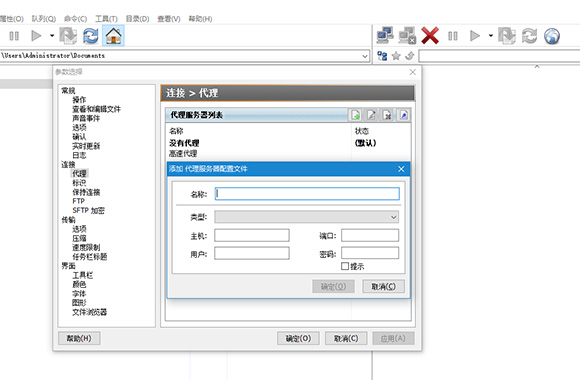Open the 类型 dropdown
Screen dimensions: 580x380
click(x=307, y=217)
